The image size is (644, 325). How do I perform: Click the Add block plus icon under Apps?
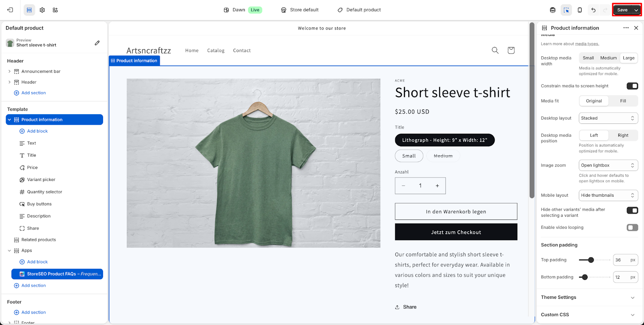point(22,262)
